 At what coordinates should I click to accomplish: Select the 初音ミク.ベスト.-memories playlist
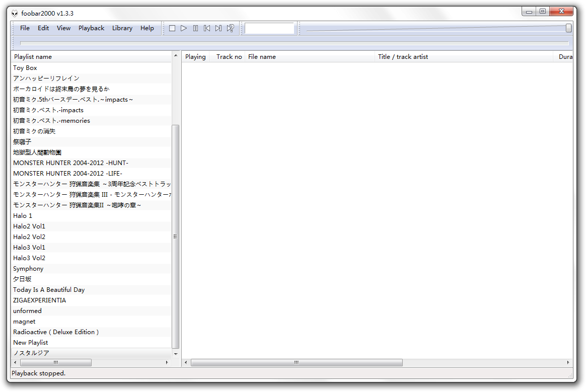click(92, 121)
